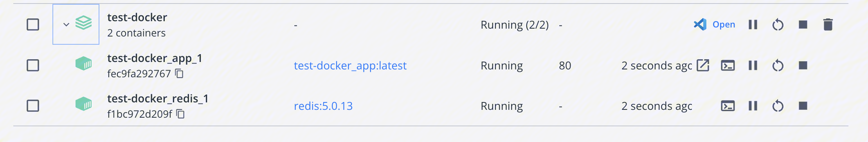Screen dimensions: 868x142
Task: Collapse the test-docker container group
Action: point(66,25)
